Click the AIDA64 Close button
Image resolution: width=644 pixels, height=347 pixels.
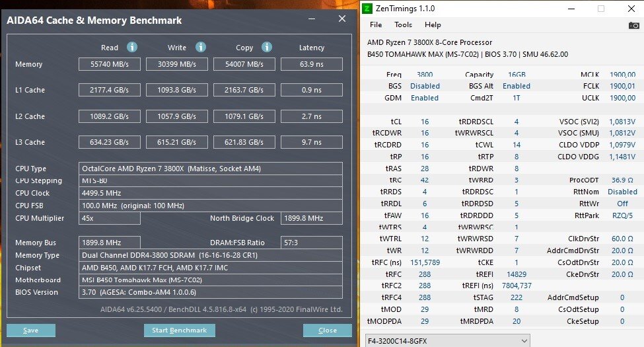point(328,330)
